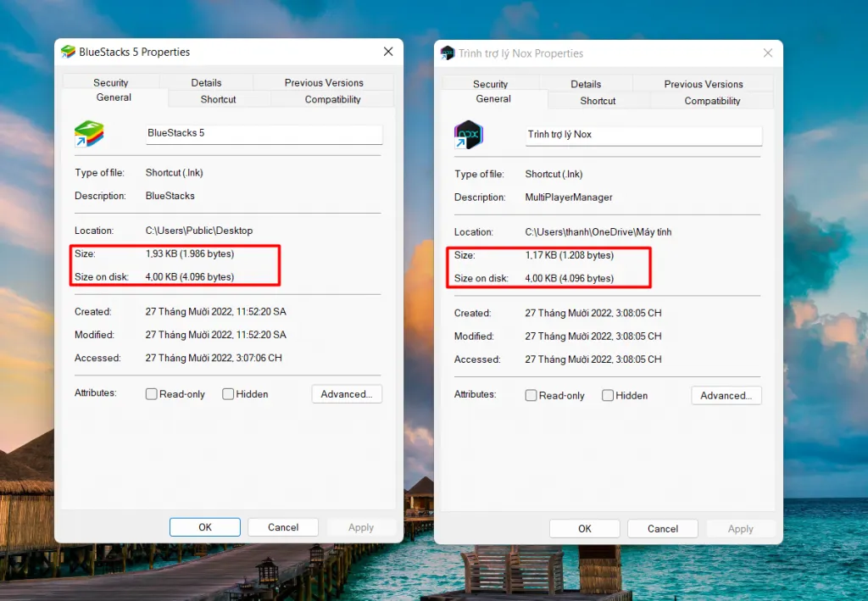868x601 pixels.
Task: Click Type of file value in BlueStacks 5 Properties
Action: tap(175, 173)
